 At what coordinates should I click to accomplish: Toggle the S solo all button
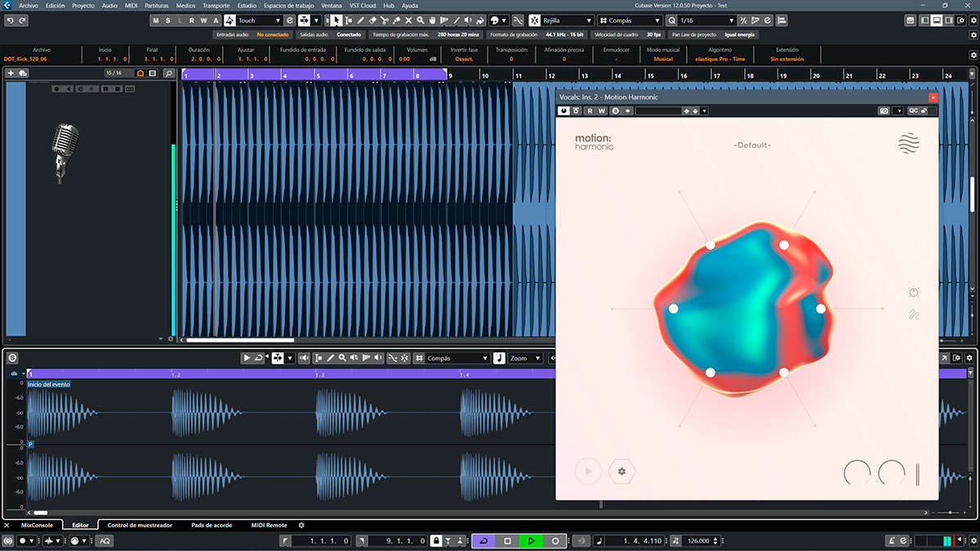[167, 20]
